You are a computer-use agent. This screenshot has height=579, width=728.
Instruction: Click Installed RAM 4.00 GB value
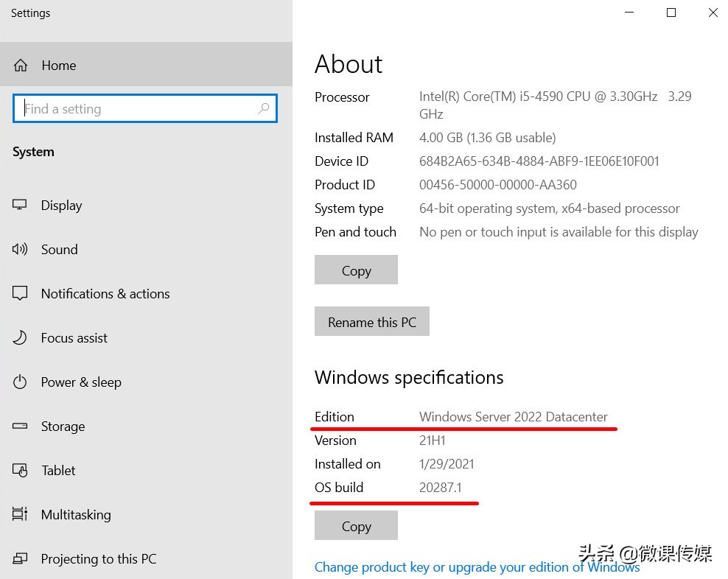[488, 138]
